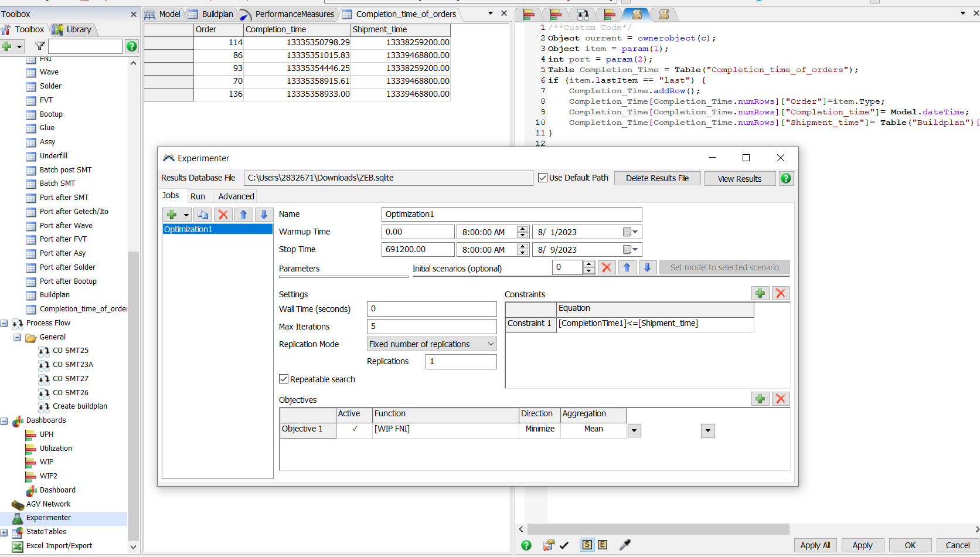Open Experimenter help green question icon

tap(786, 178)
